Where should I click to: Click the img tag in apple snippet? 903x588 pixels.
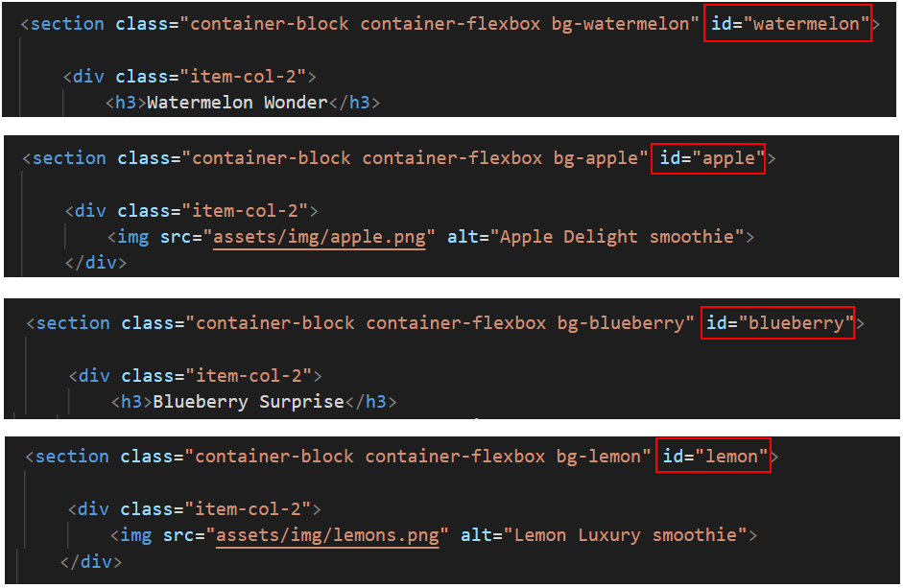click(132, 237)
